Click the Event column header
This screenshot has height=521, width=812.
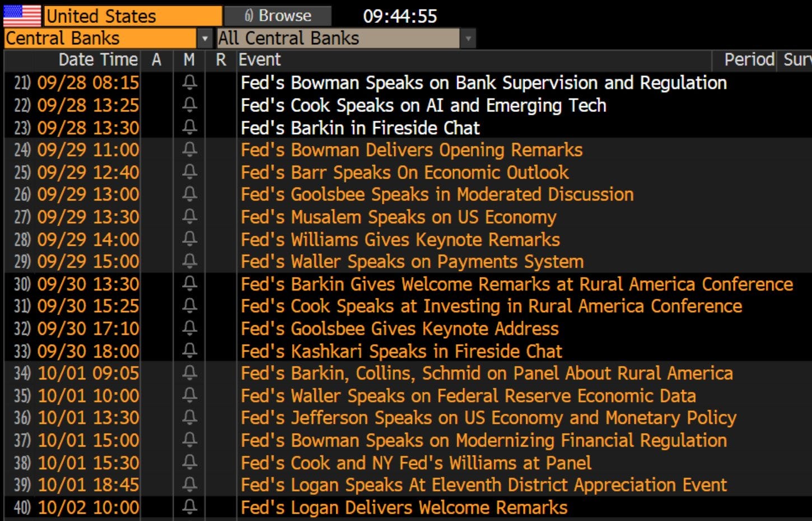[260, 60]
